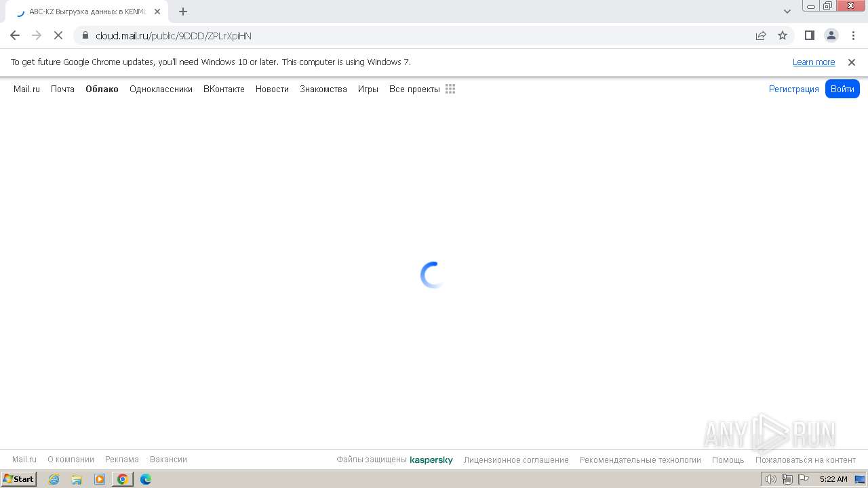
Task: Open Знакомства link
Action: pyautogui.click(x=323, y=89)
